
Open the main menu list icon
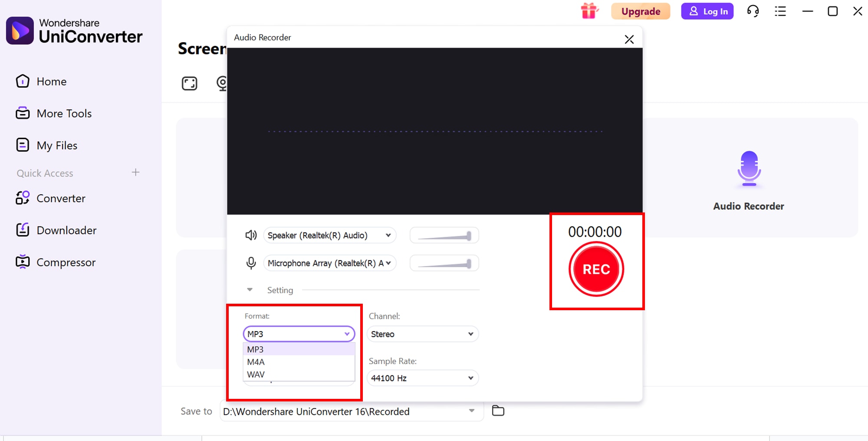(x=780, y=11)
